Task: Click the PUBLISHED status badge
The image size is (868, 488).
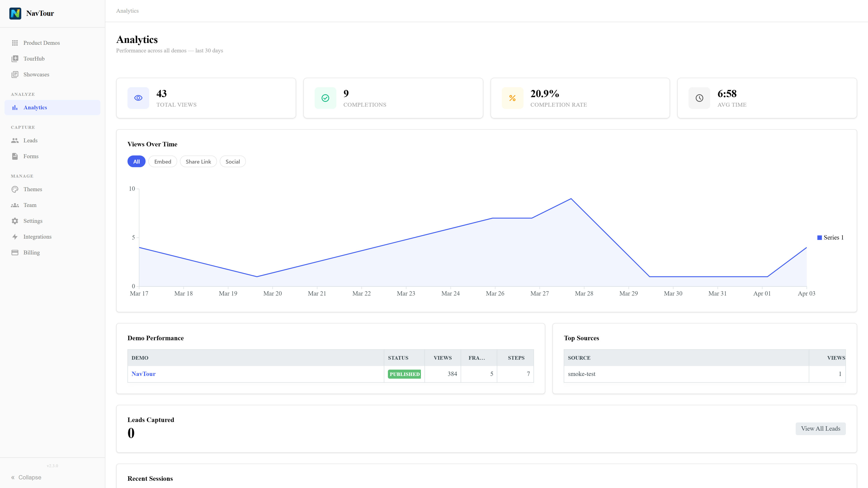Action: tap(404, 374)
